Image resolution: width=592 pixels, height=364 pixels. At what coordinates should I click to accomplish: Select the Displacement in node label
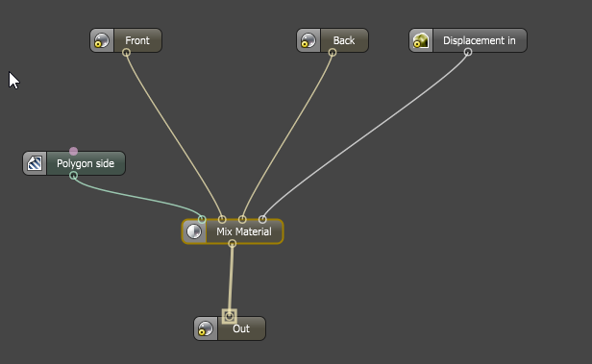[480, 40]
